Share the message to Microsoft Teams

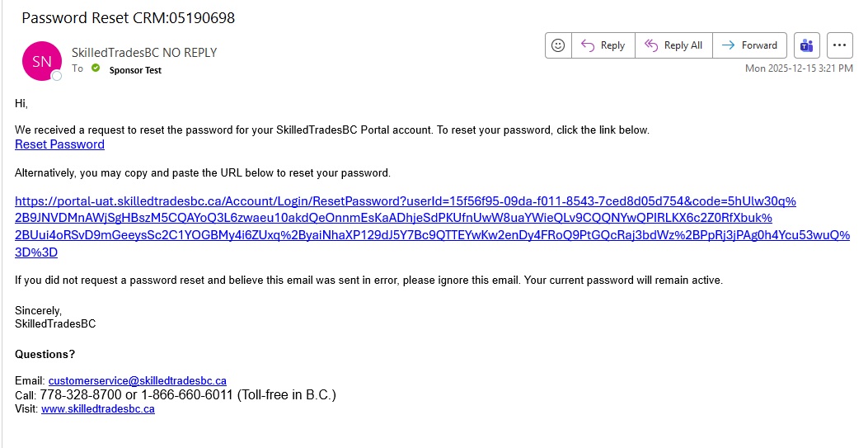[x=807, y=45]
